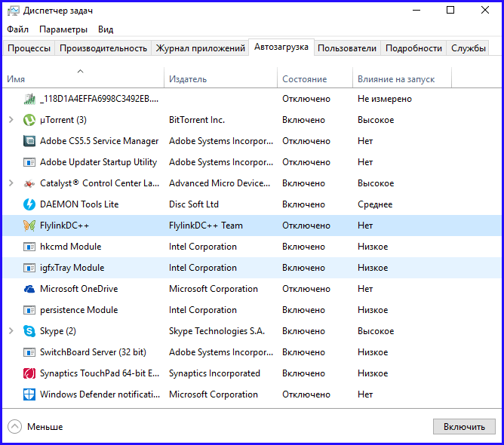Screen dimensions: 504x445
Task: Switch to the Журнал приложений tab
Action: click(200, 48)
